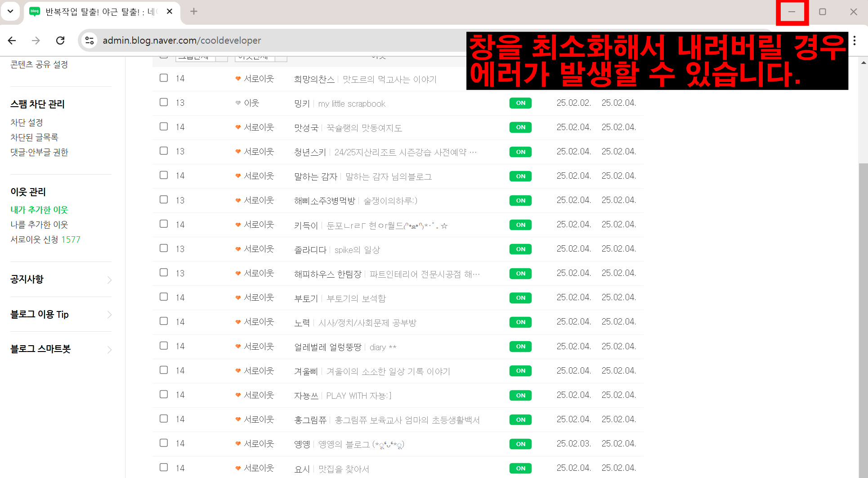Image resolution: width=868 pixels, height=478 pixels.
Task: Select 내가 추가한 이웃 menu
Action: pos(39,210)
